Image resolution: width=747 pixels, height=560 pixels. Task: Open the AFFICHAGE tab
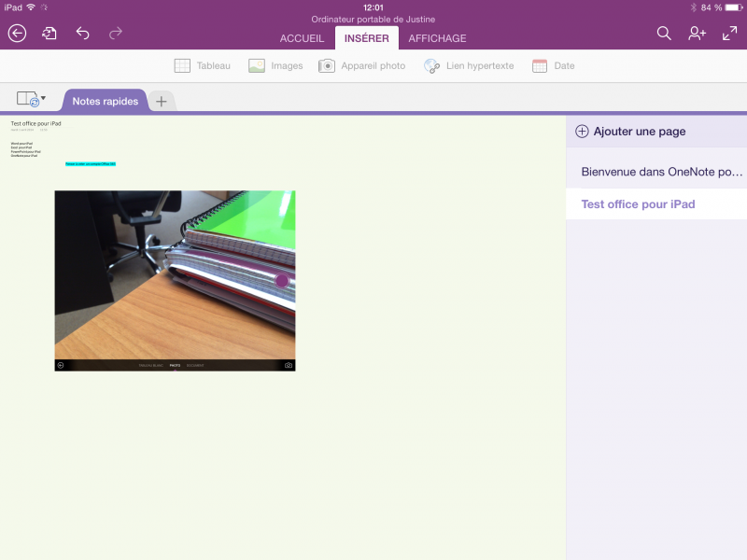437,38
